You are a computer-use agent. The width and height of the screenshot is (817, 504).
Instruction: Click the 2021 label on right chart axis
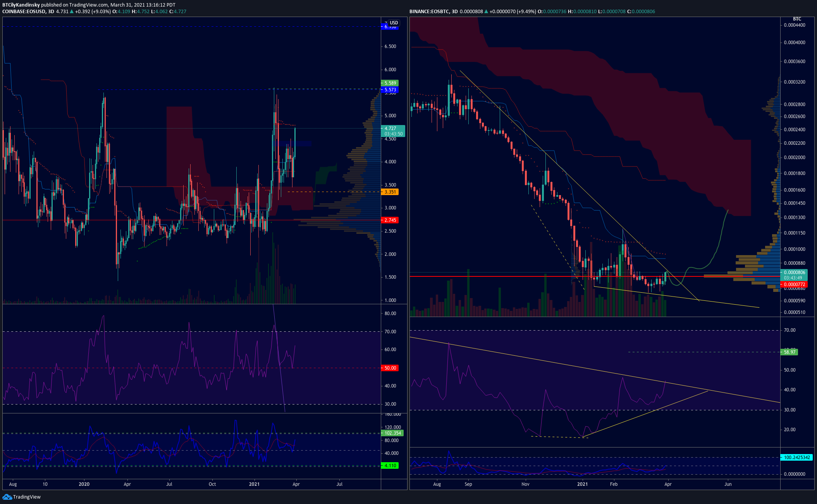[x=582, y=484]
